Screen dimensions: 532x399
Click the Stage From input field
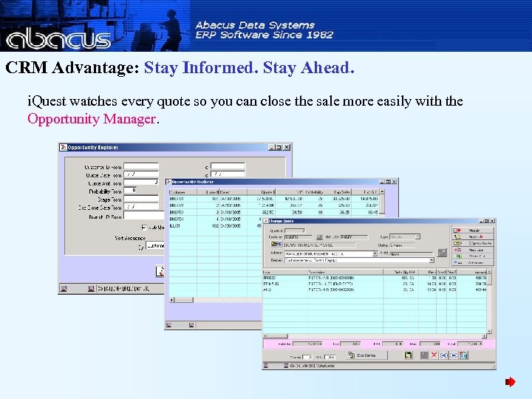tap(141, 199)
